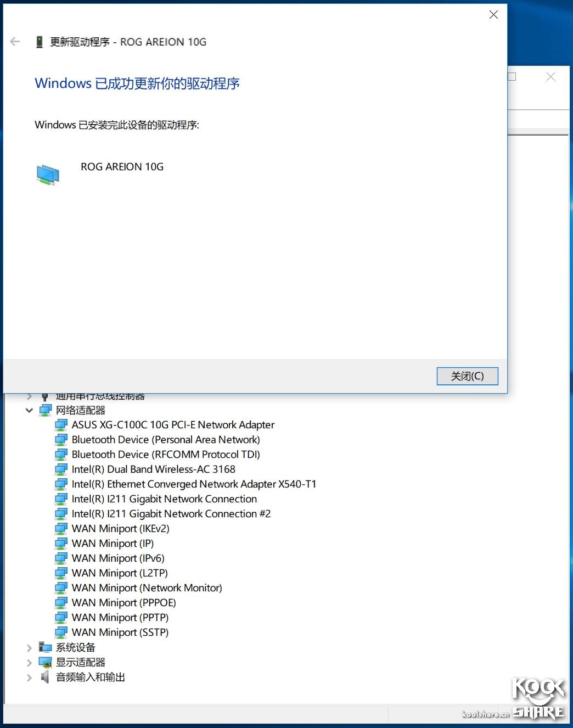This screenshot has height=728, width=573.
Task: Select WAN Miniport (IKEv2) entry
Action: pos(120,529)
